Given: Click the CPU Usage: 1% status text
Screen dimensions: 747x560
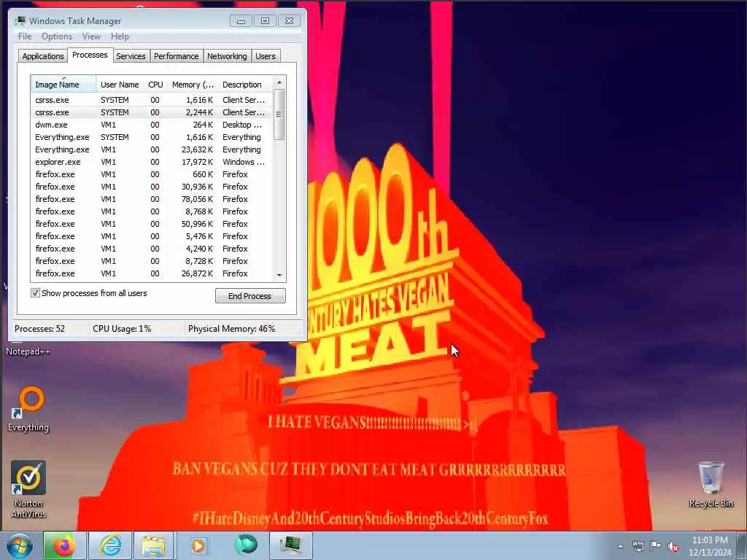Looking at the screenshot, I should click(122, 329).
